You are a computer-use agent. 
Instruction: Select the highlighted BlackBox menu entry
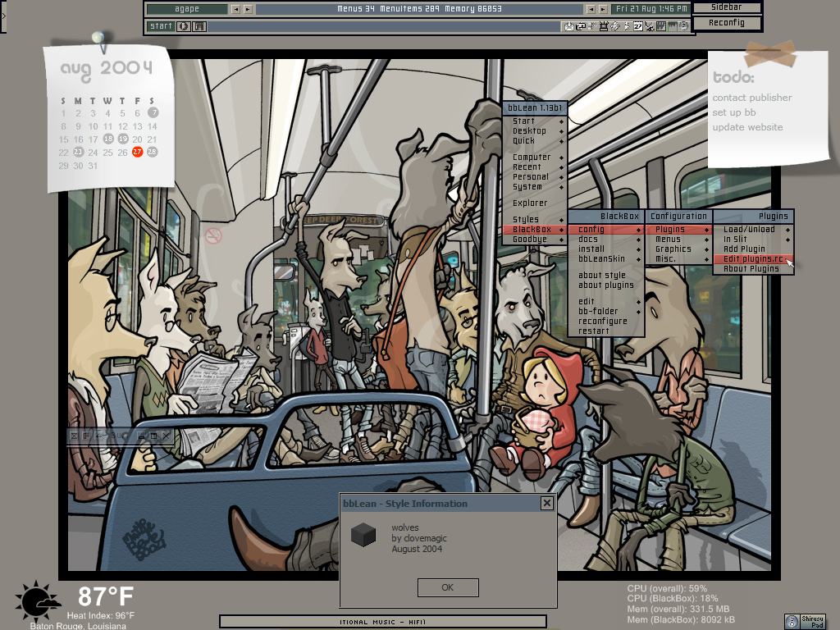[535, 230]
